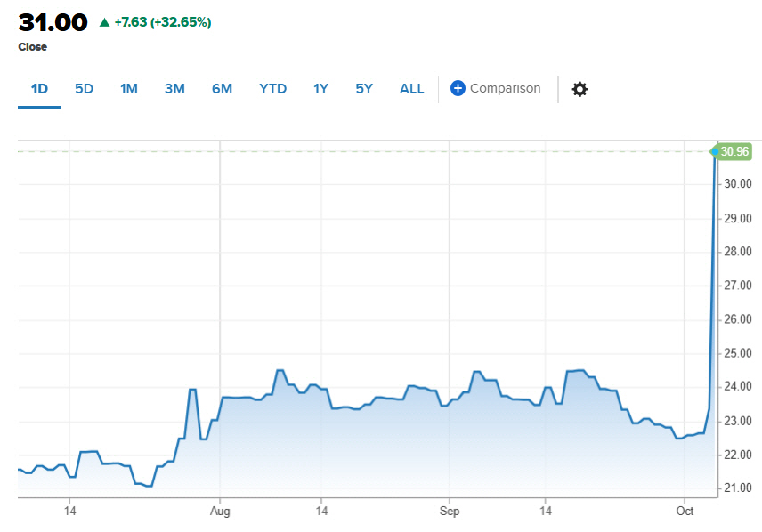Click the 29.00 y-axis label
This screenshot has height=532, width=762.
pyautogui.click(x=738, y=219)
